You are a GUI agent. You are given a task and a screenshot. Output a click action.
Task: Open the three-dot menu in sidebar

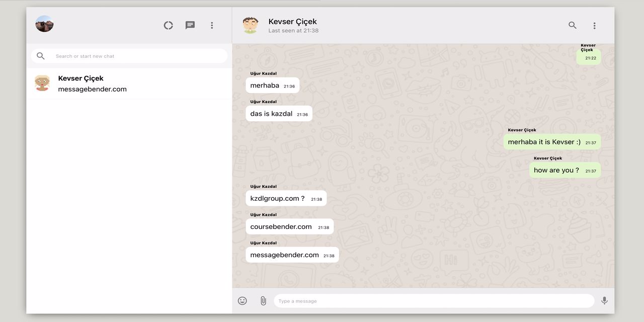point(212,25)
